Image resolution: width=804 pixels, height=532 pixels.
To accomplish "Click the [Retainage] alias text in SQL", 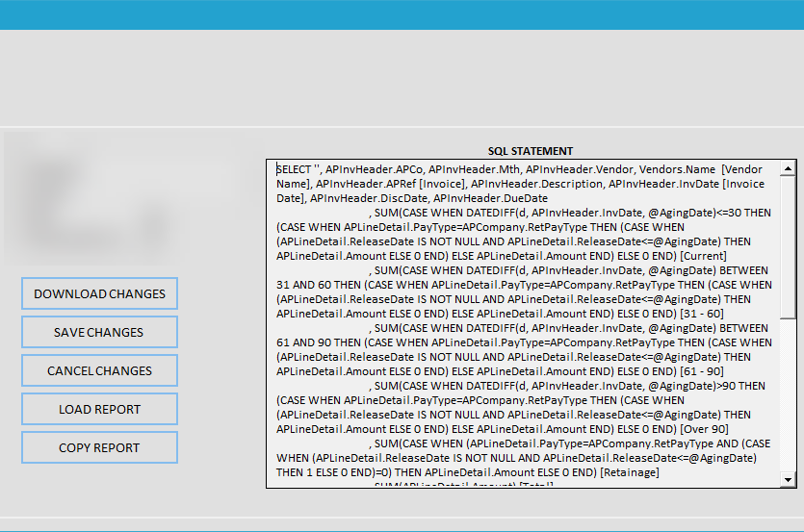I will 630,472.
